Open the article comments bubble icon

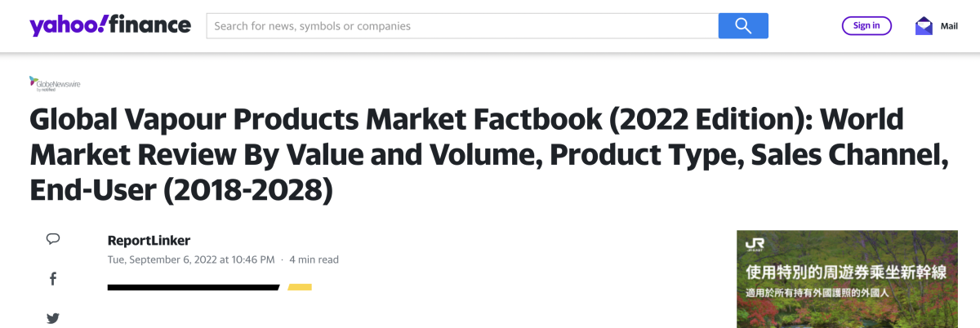53,239
